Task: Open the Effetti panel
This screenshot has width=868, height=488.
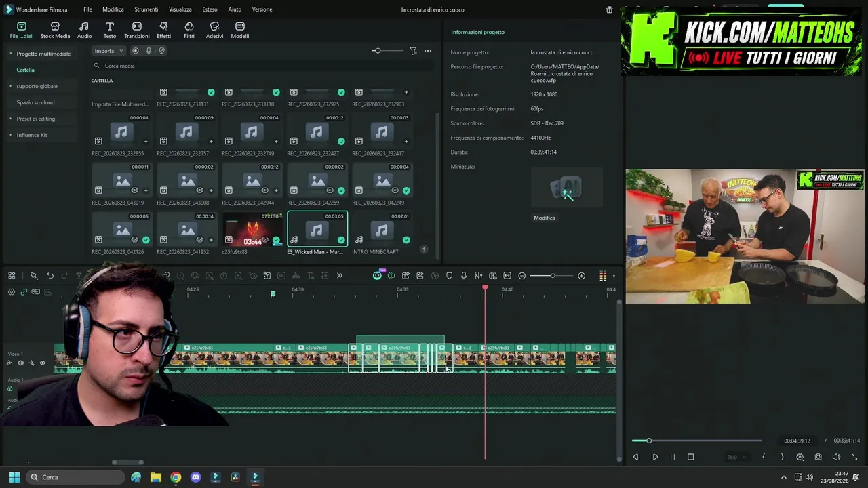Action: [163, 30]
